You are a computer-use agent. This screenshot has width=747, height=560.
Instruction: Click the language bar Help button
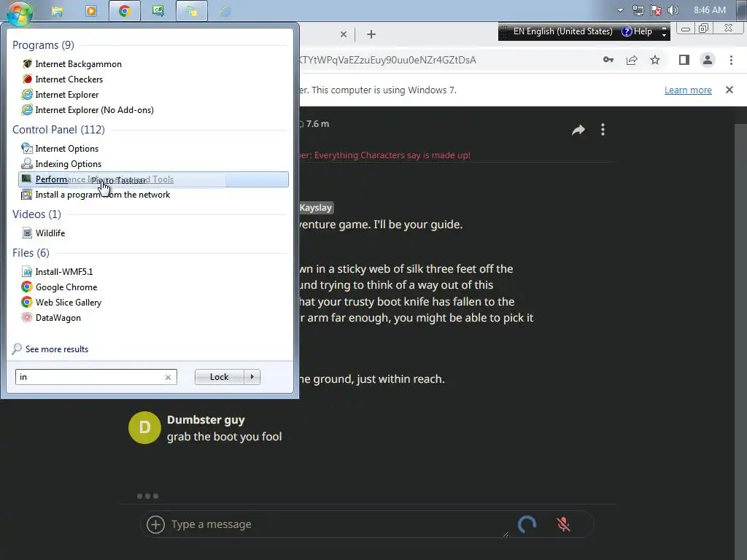pyautogui.click(x=637, y=31)
